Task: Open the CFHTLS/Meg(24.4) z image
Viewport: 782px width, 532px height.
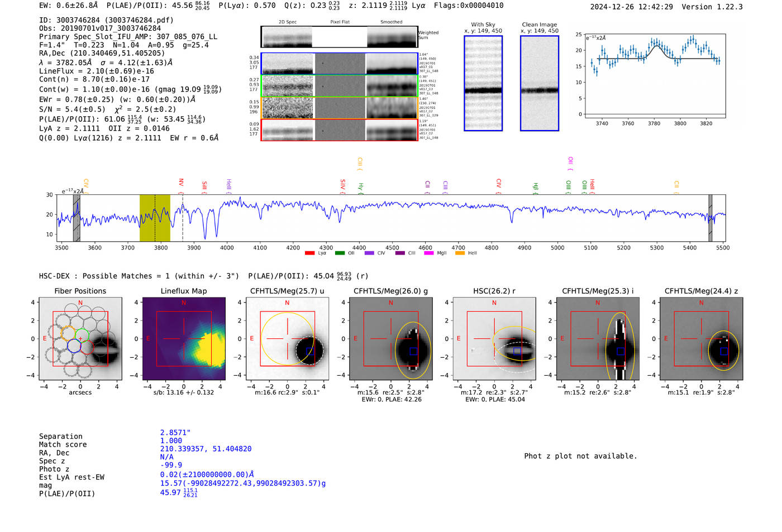Action: (x=701, y=338)
